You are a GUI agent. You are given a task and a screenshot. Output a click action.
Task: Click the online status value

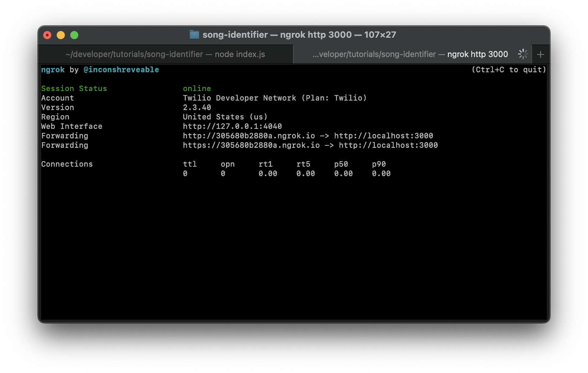(197, 88)
